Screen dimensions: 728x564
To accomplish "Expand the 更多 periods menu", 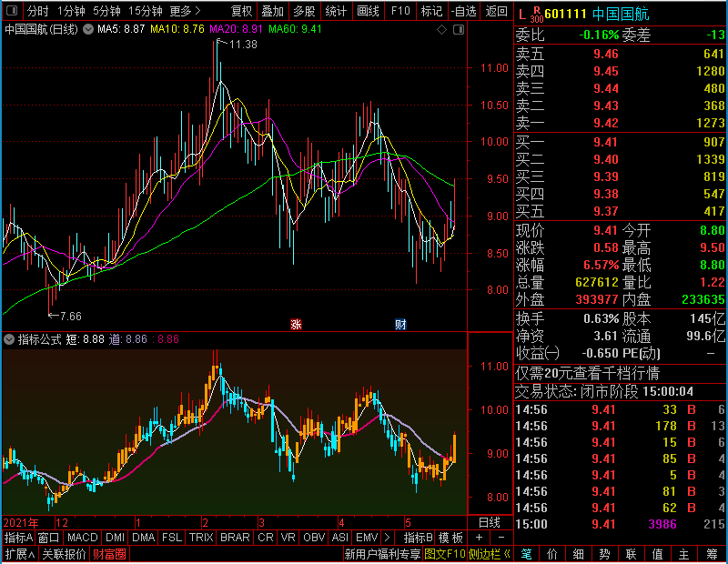I will [186, 11].
